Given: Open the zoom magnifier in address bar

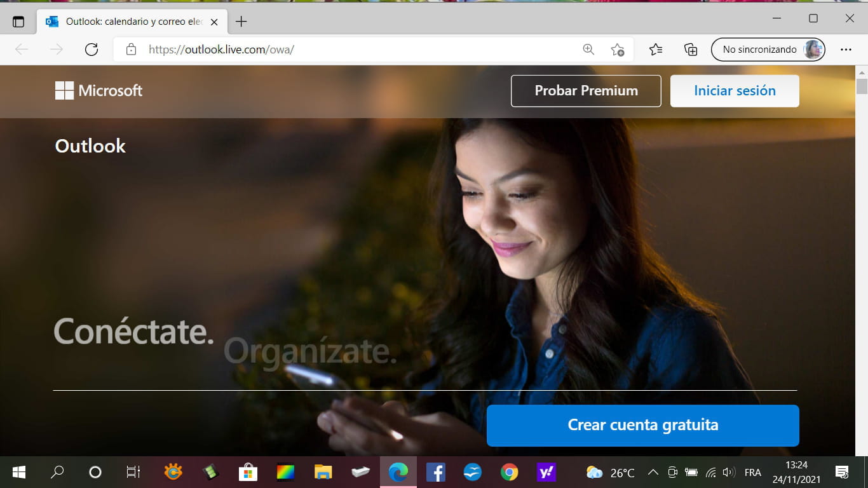Looking at the screenshot, I should click(588, 50).
